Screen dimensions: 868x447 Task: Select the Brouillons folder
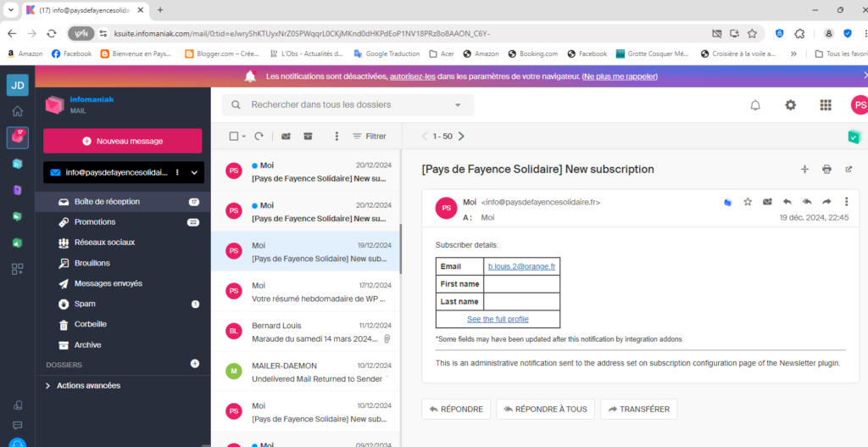(x=92, y=263)
